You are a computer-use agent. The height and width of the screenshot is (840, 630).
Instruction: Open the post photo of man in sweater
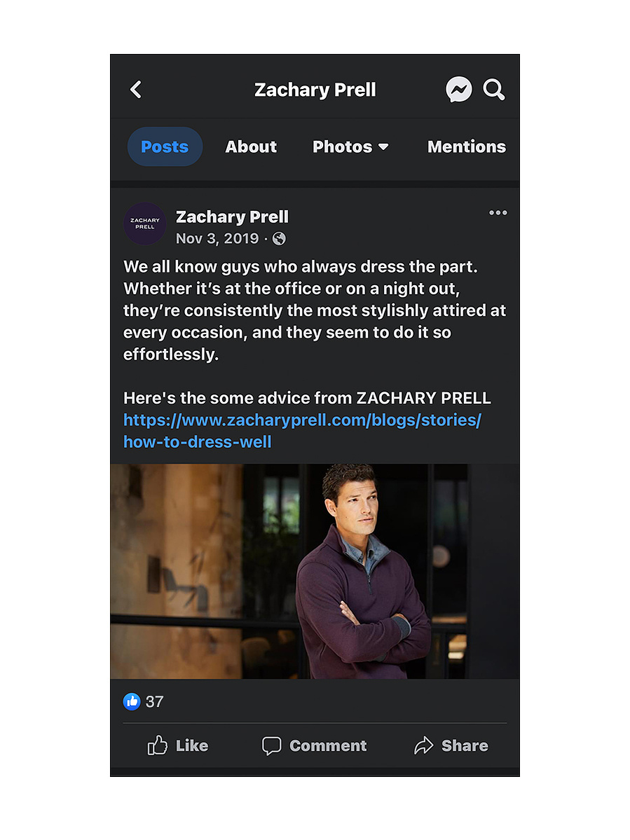coord(315,571)
